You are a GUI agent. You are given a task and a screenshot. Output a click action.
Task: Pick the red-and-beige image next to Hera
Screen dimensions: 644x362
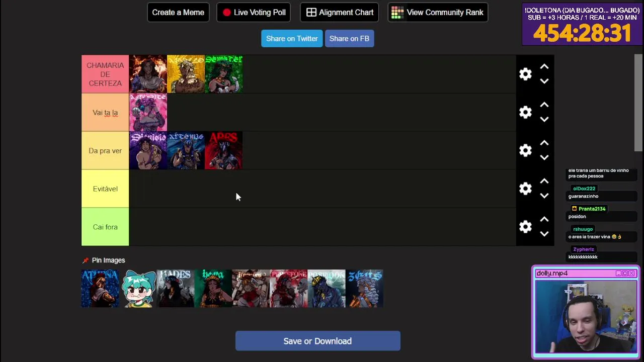251,289
